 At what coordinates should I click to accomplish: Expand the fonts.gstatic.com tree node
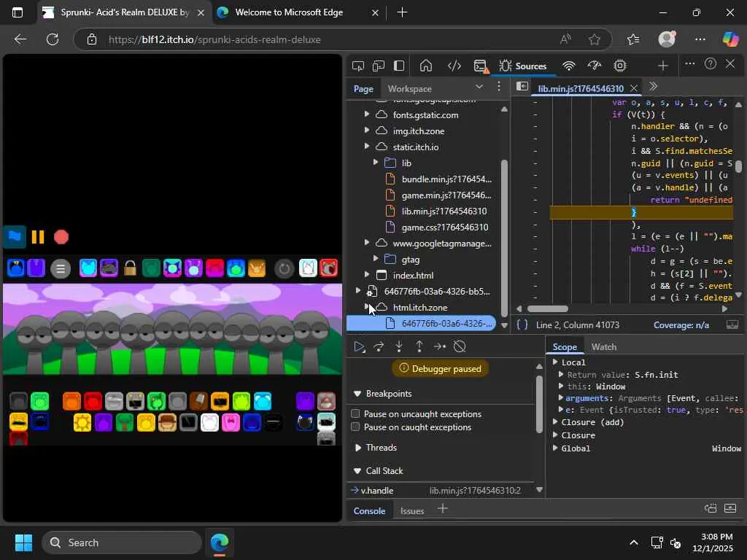(x=367, y=115)
